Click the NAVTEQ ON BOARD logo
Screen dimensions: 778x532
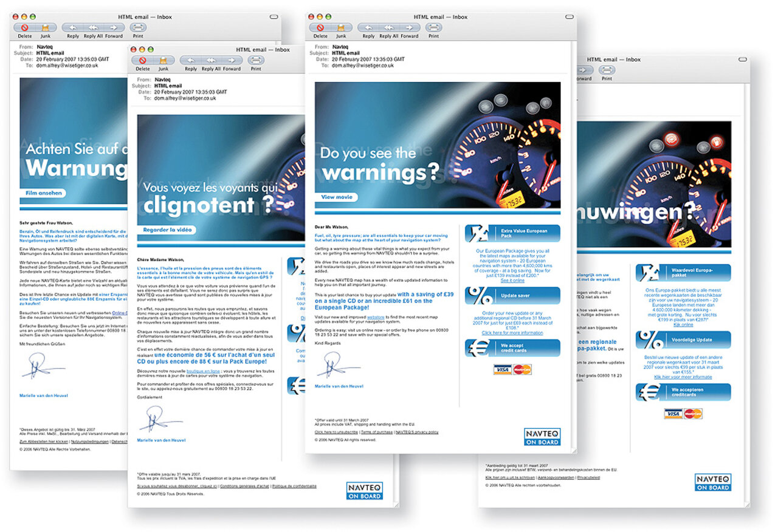pyautogui.click(x=543, y=437)
